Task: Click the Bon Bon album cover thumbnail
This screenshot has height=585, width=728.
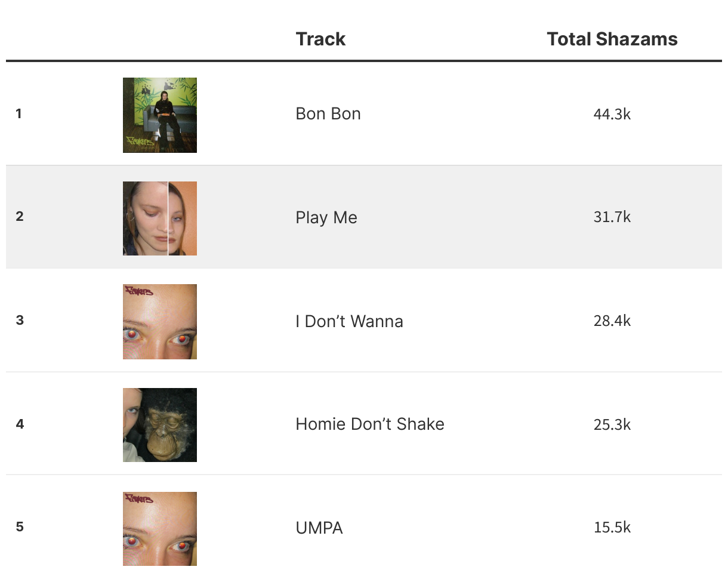Action: [160, 115]
